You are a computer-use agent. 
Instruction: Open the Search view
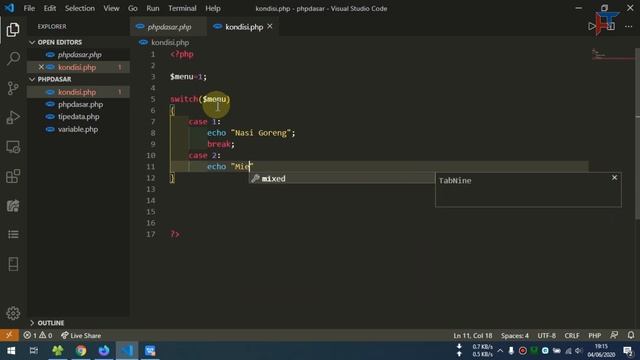13,59
